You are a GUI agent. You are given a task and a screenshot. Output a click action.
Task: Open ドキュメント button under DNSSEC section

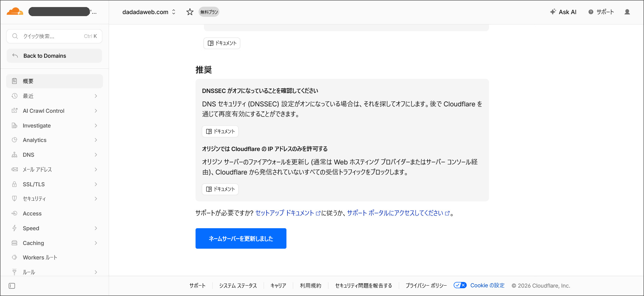pyautogui.click(x=220, y=131)
